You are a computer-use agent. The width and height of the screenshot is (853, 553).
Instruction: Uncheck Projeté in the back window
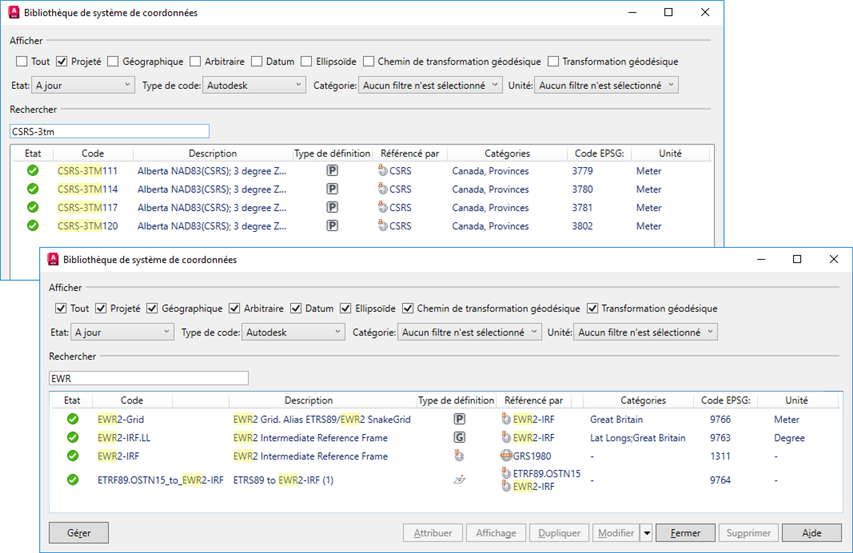tap(61, 61)
